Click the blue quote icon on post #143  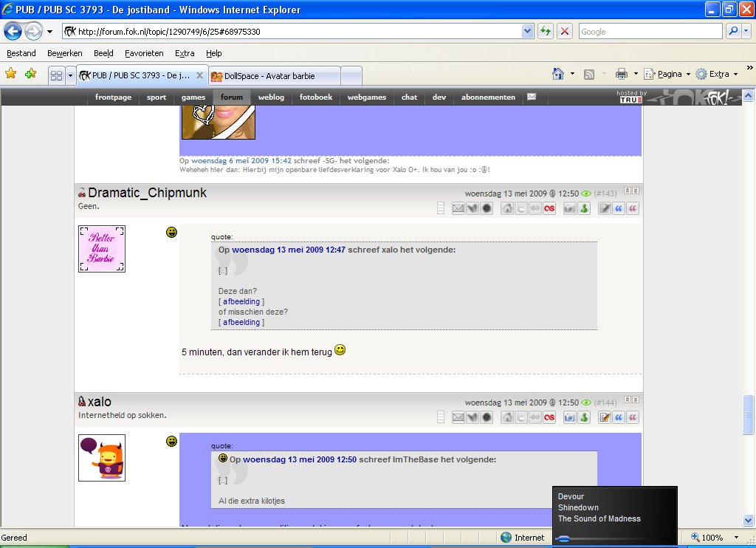click(x=619, y=208)
